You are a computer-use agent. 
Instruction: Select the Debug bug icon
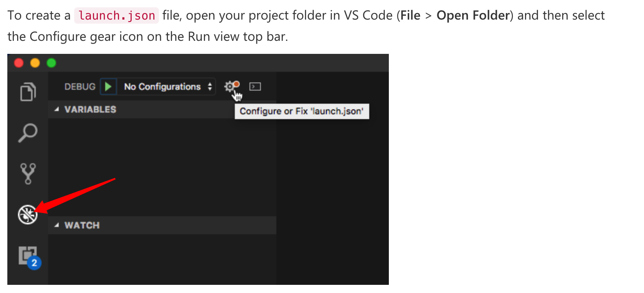(x=28, y=214)
